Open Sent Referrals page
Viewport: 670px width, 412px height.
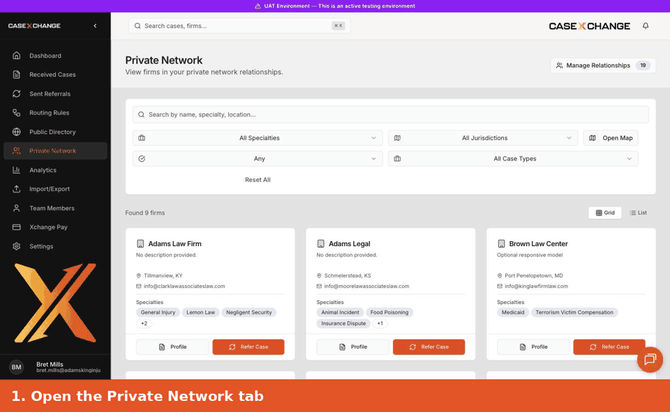(x=55, y=94)
